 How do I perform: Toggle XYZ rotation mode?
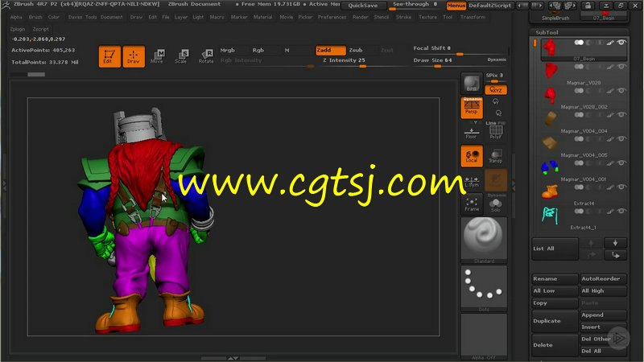496,90
